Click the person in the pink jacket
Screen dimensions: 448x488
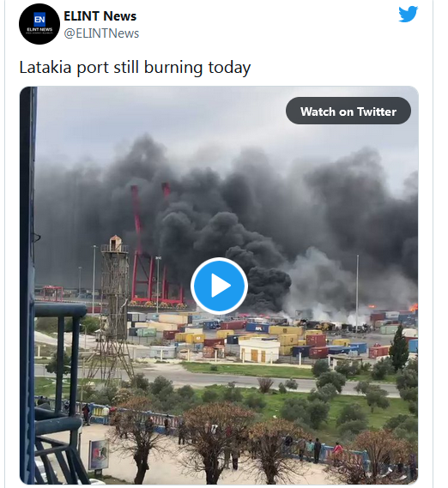(x=337, y=451)
